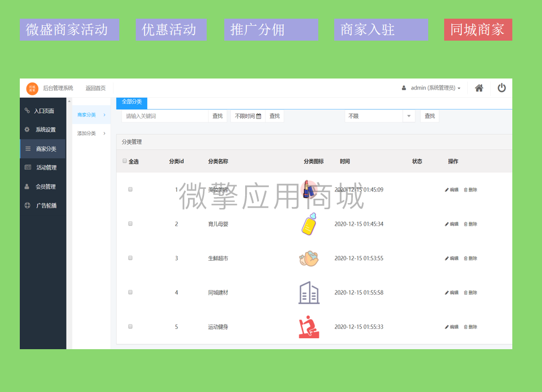
Task: Click the exercise icon for 运动健身
Action: click(x=309, y=327)
